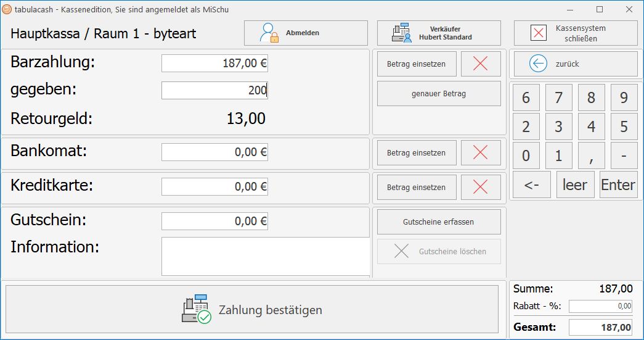Clear Bankomat amount with red X
Screen dimensions: 644x340
(481, 152)
